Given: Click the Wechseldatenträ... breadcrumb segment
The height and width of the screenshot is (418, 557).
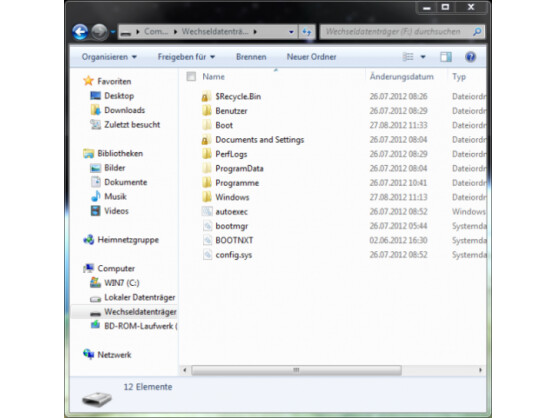Looking at the screenshot, I should click(x=215, y=32).
